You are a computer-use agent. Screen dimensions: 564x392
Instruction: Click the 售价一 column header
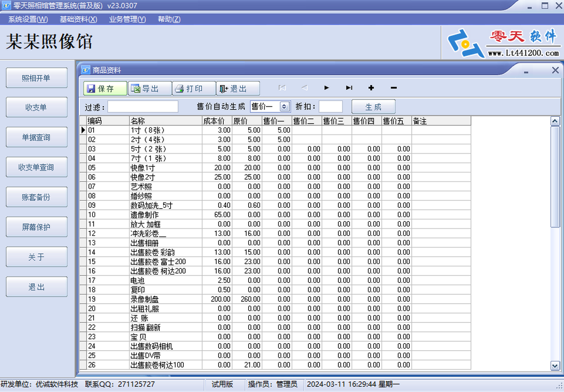pos(277,121)
